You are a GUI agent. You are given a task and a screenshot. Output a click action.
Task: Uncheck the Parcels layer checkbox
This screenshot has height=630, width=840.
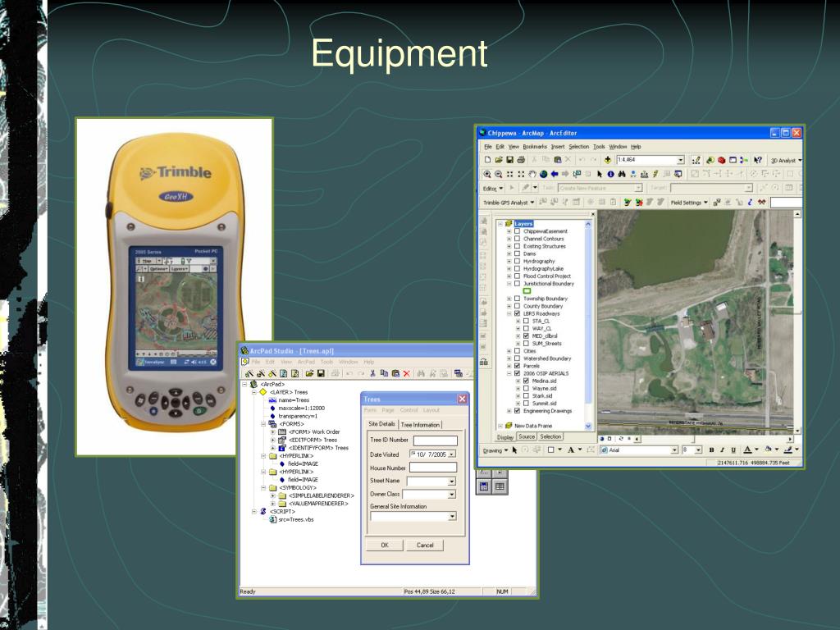518,366
